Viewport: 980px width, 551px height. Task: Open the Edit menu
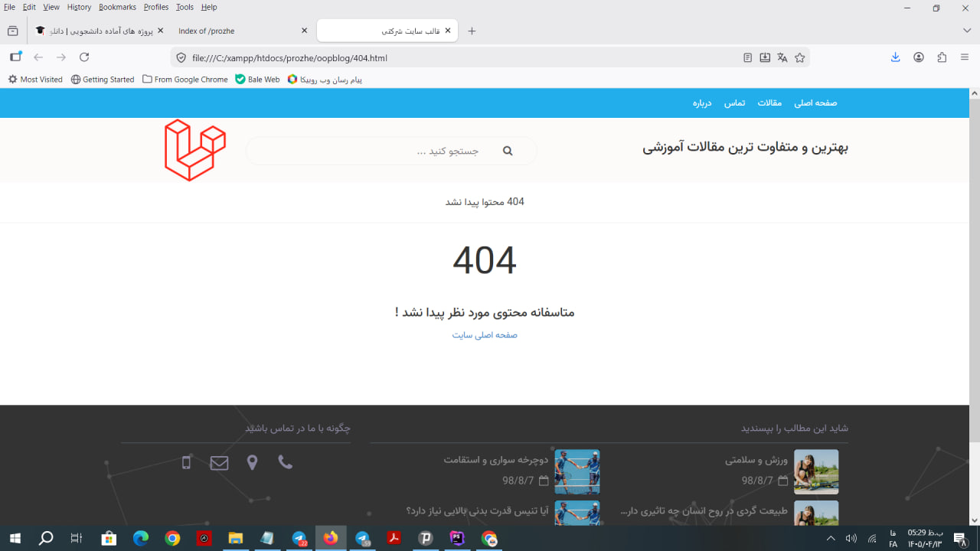tap(29, 7)
